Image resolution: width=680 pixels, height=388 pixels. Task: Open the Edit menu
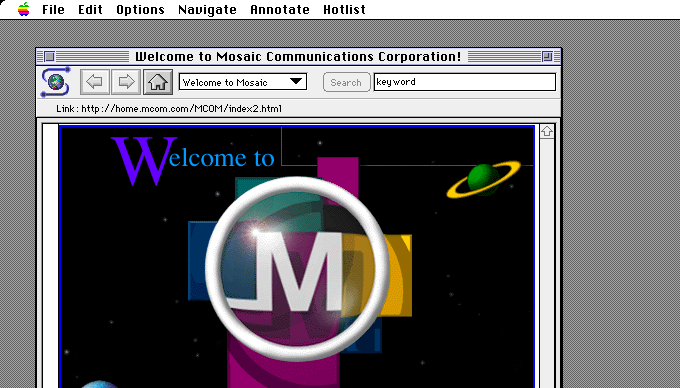(90, 10)
